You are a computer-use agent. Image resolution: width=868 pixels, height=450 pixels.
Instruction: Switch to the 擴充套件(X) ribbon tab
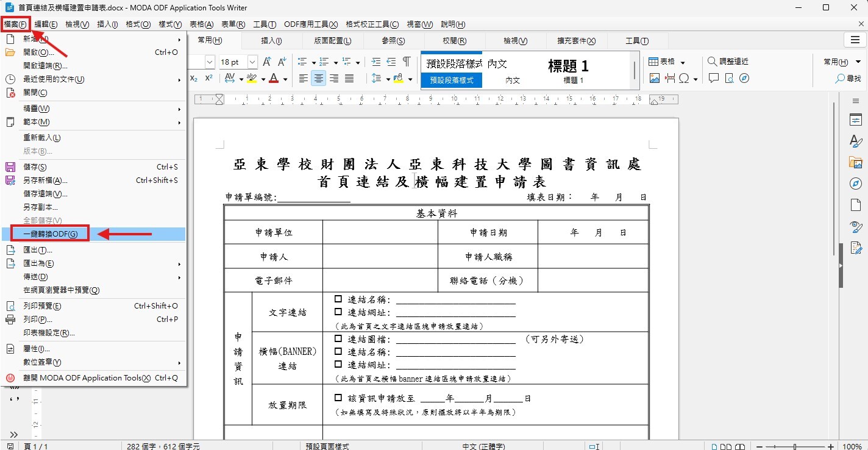point(576,41)
